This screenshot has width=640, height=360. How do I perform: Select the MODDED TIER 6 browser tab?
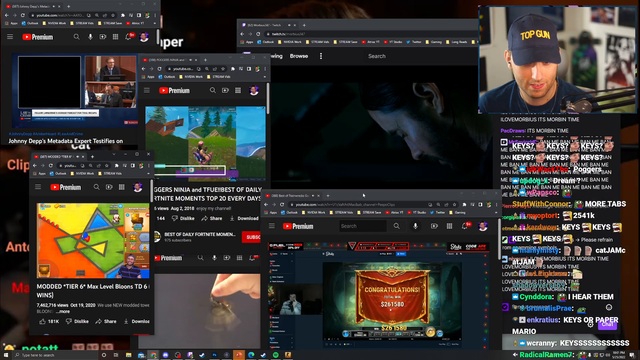(57, 157)
